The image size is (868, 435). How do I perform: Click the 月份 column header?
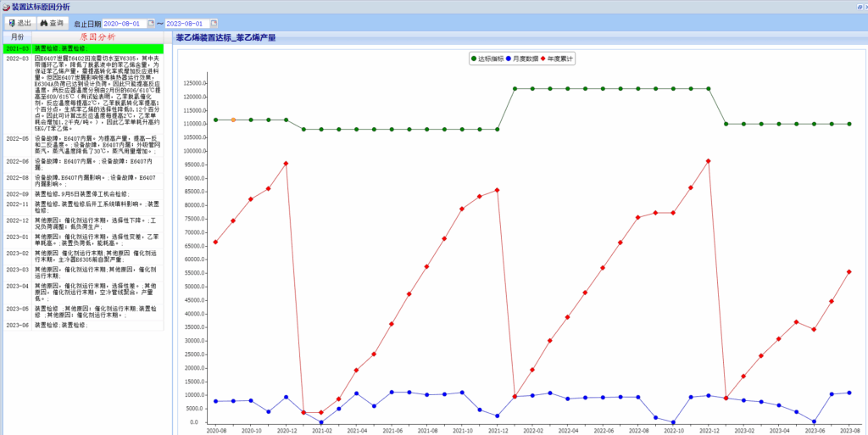(17, 37)
